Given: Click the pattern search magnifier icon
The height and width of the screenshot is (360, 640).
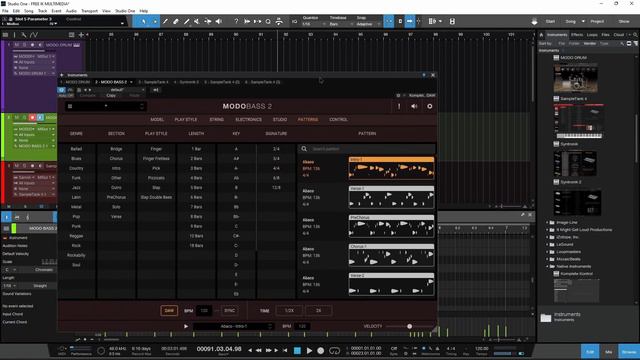Looking at the screenshot, I should [x=304, y=149].
